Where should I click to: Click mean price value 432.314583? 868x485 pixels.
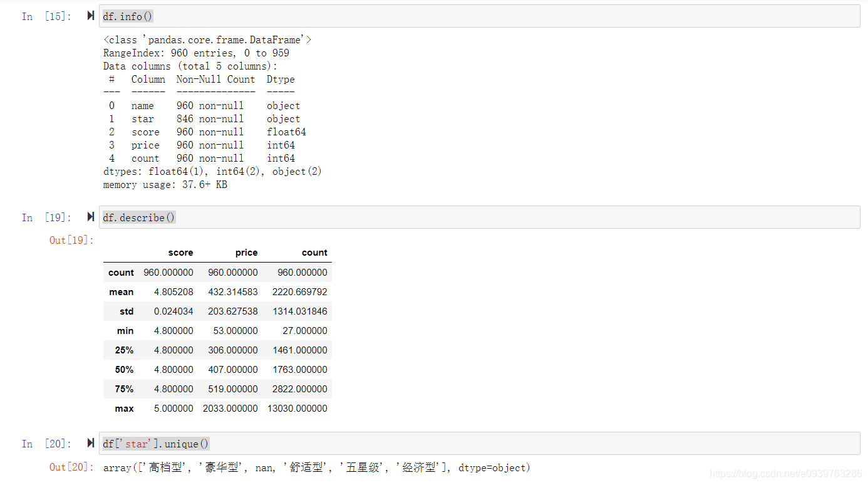(x=233, y=292)
